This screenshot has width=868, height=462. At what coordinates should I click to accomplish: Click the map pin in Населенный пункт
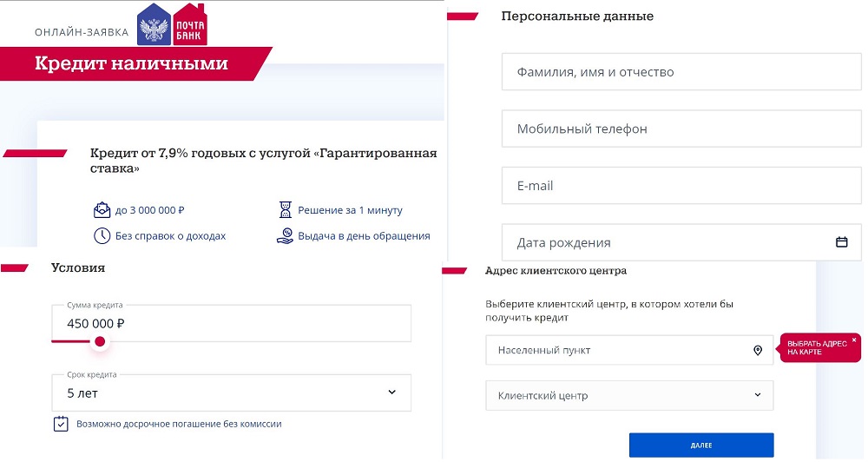coord(758,350)
